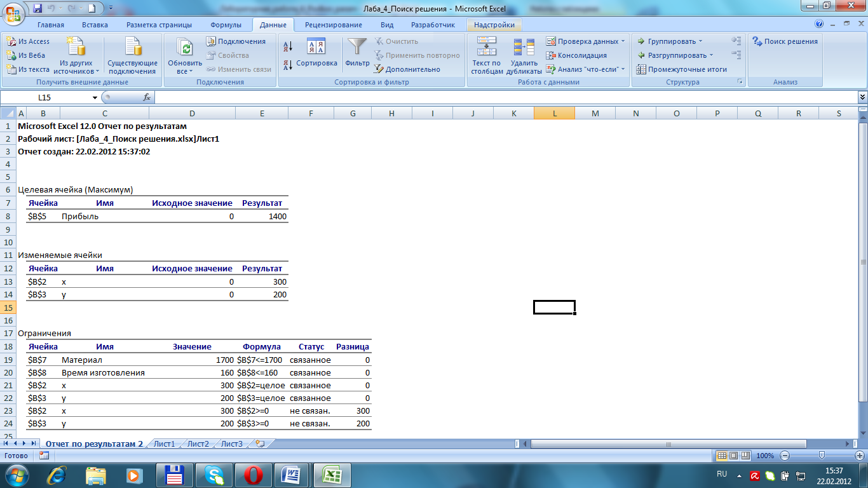This screenshot has height=488, width=868.
Task: Select Page Break Preview button
Action: coord(745,456)
